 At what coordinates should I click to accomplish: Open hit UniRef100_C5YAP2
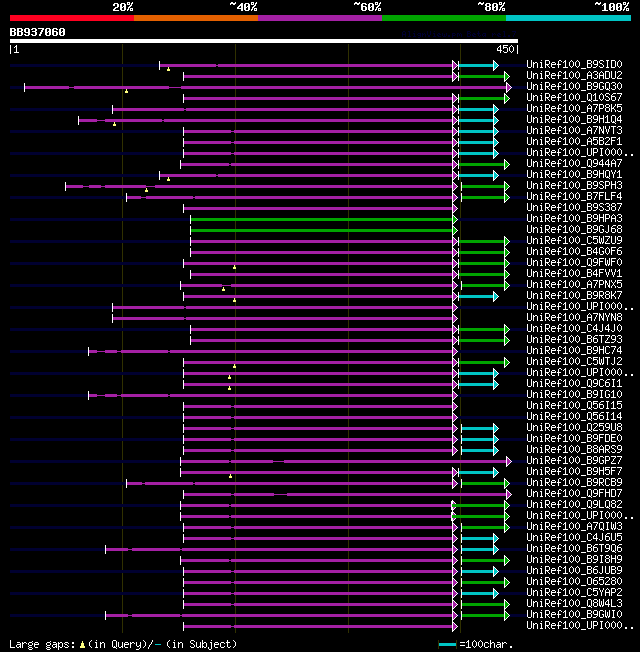point(574,593)
